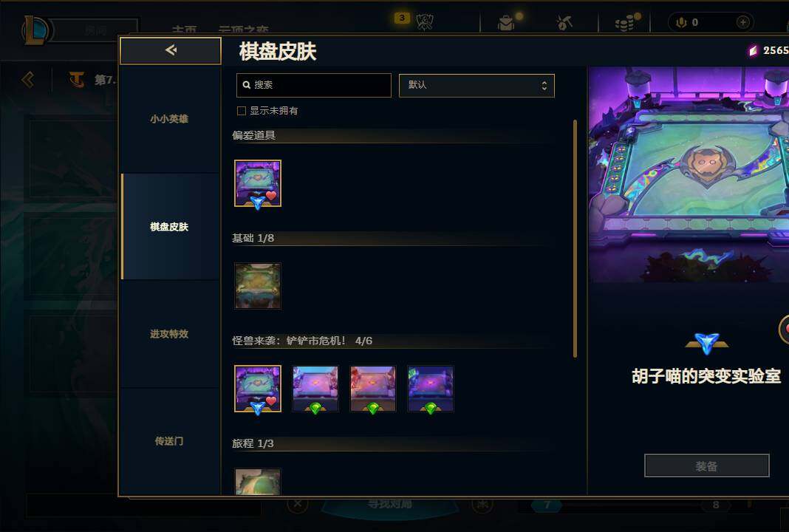Screen dimensions: 789x532
Task: Click the arena list vertical scrollbar
Action: [575, 239]
